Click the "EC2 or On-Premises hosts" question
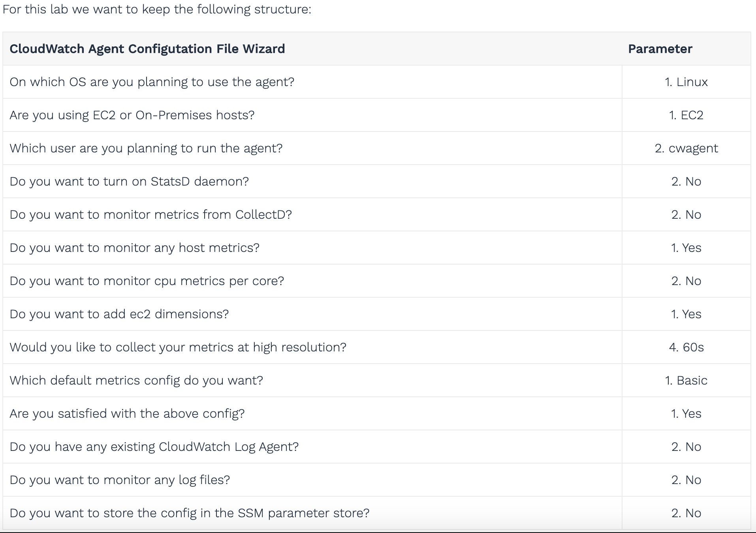Screen dimensions: 756x533 tap(132, 115)
